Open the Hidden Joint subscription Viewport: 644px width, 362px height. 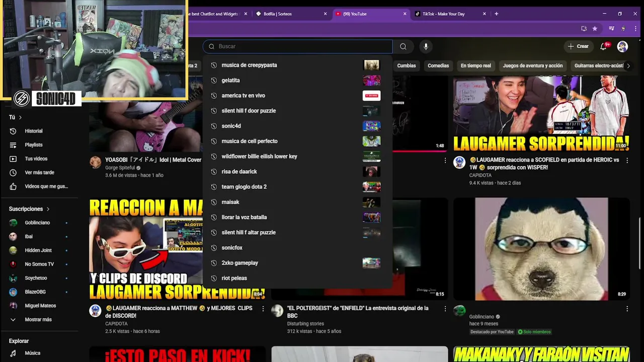coord(39,250)
